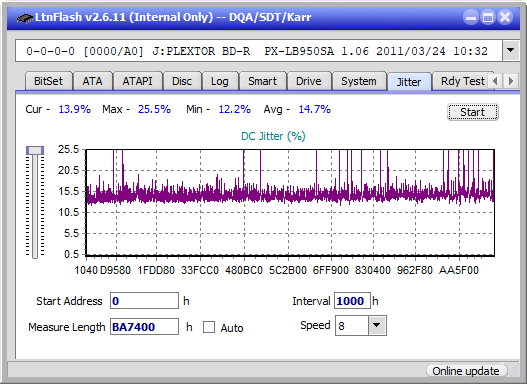
Task: Enable the Auto measure length checkbox
Action: 209,327
